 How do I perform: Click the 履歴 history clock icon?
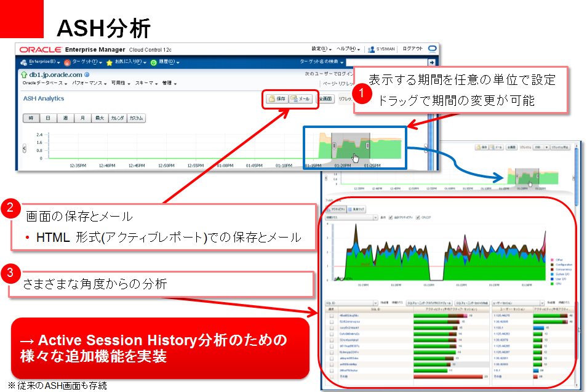[x=153, y=63]
